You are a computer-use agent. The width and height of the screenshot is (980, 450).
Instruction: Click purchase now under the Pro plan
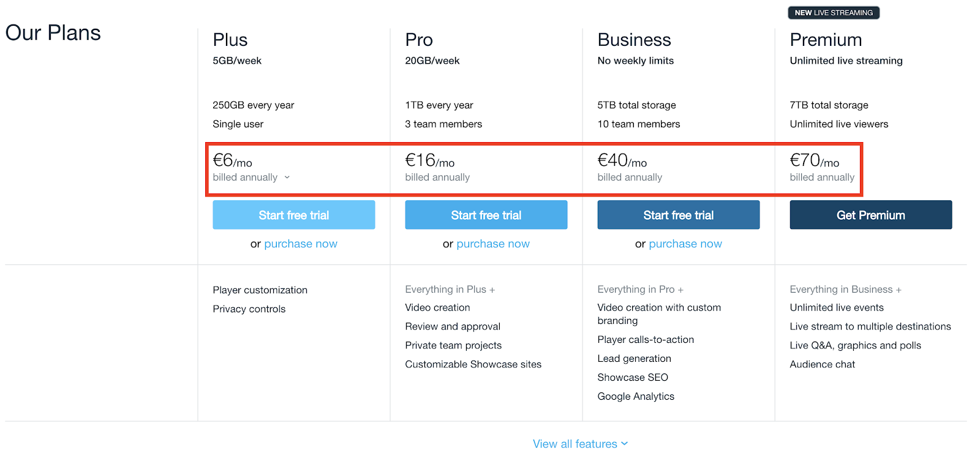(x=493, y=244)
